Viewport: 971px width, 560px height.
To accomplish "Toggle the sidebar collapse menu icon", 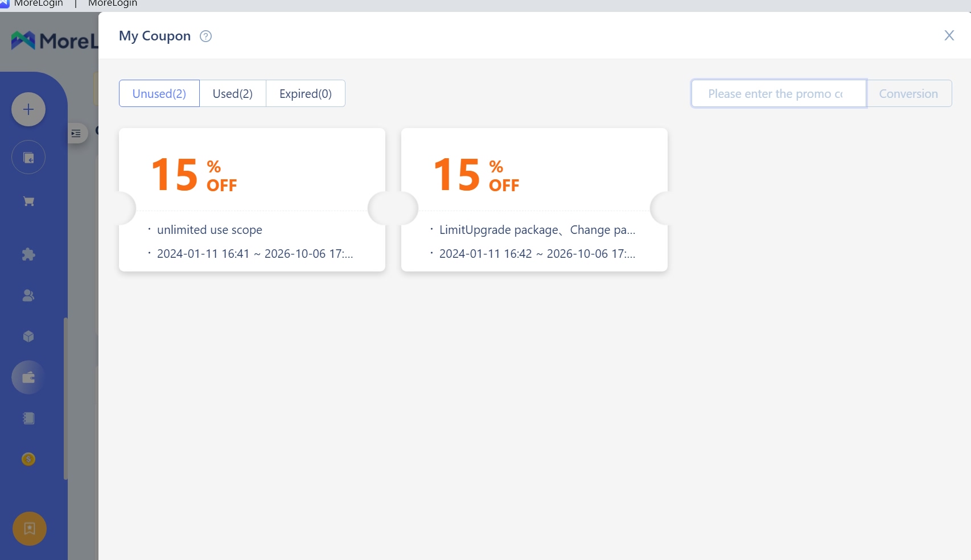I will [x=76, y=134].
